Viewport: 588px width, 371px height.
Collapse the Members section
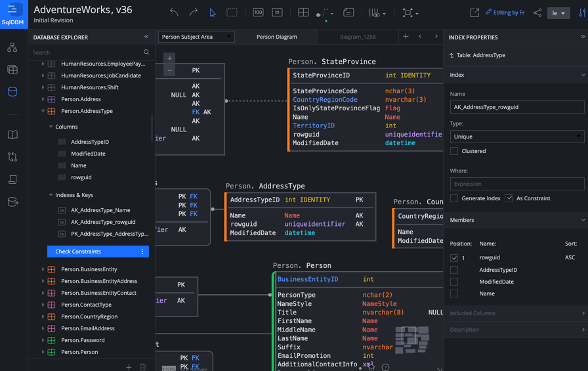point(516,220)
